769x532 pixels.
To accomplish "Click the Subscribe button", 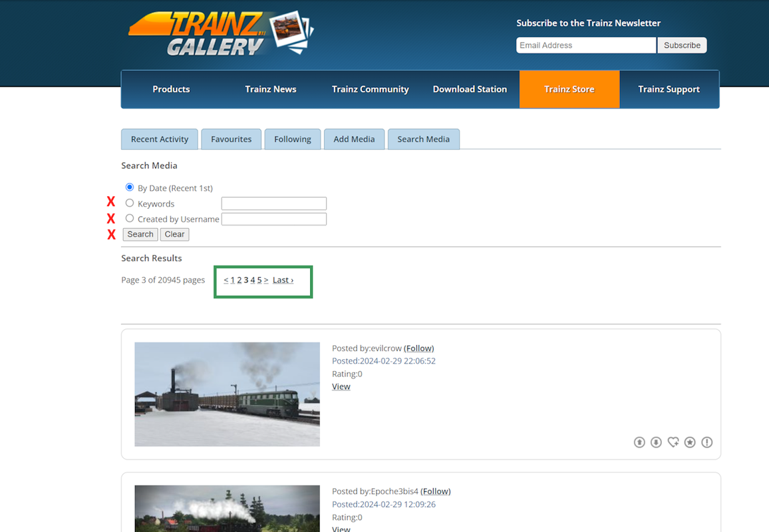I will pos(682,45).
